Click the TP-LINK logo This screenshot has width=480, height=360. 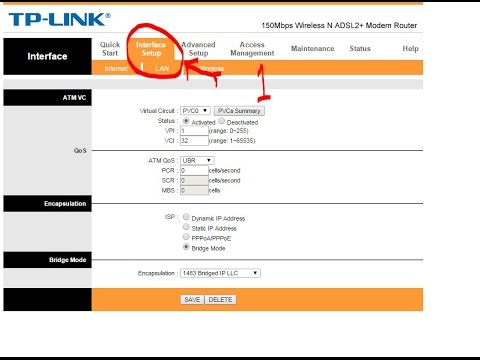60,19
